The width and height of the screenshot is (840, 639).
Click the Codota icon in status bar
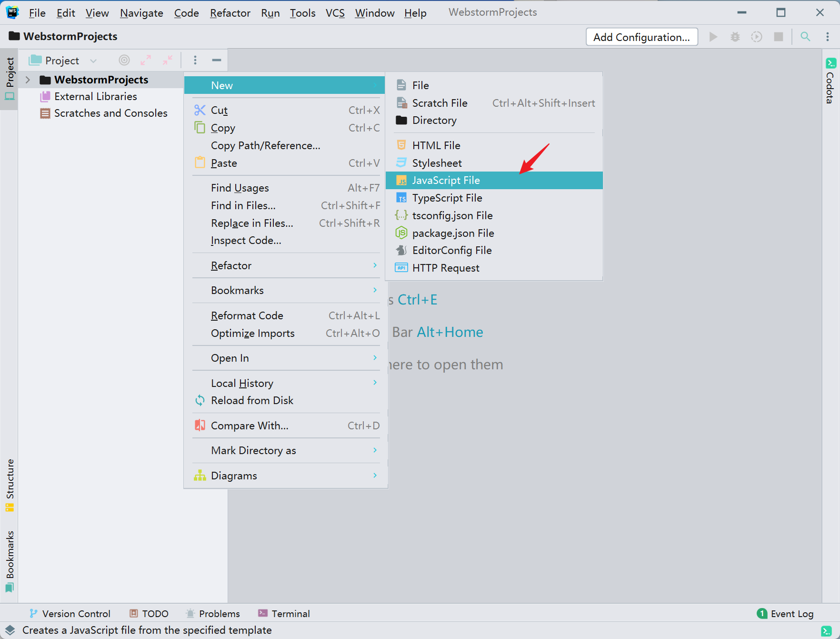coord(826,630)
